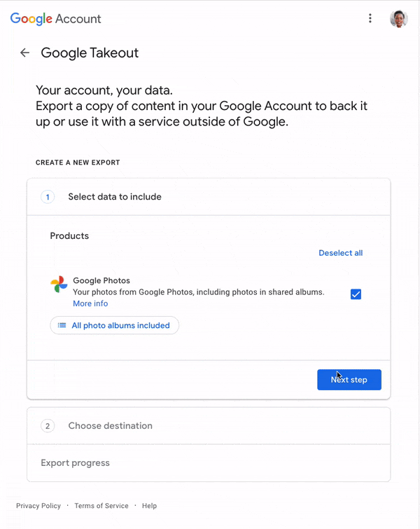Click the Google Account logo
This screenshot has width=420, height=529.
tap(56, 19)
